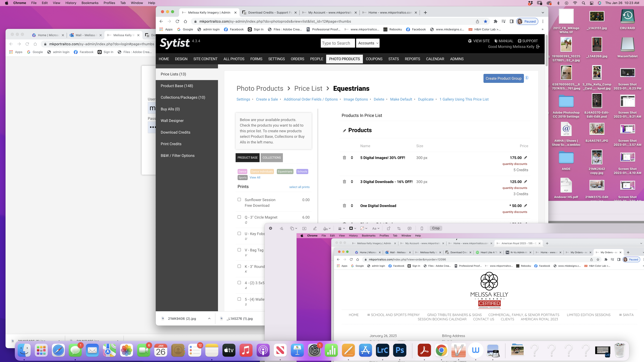Open the line style dropdown in markup toolbar
Viewport: 644px width, 362px height.
click(x=341, y=228)
